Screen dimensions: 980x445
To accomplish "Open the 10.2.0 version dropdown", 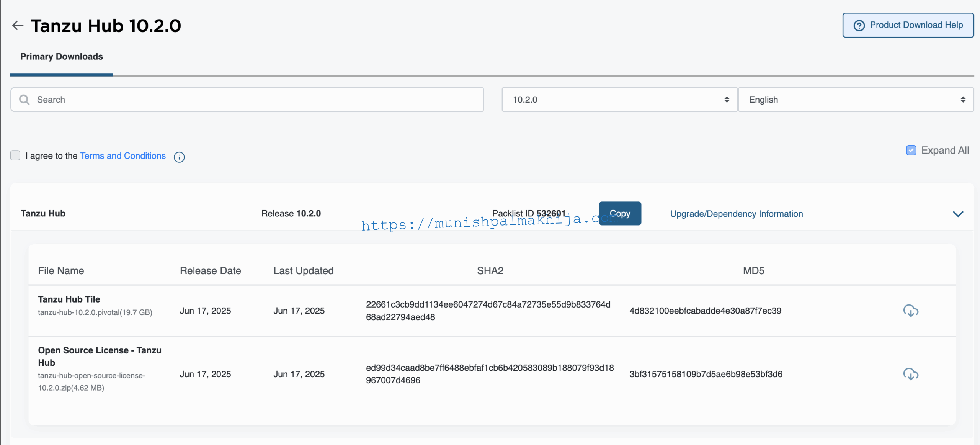I will pyautogui.click(x=619, y=100).
